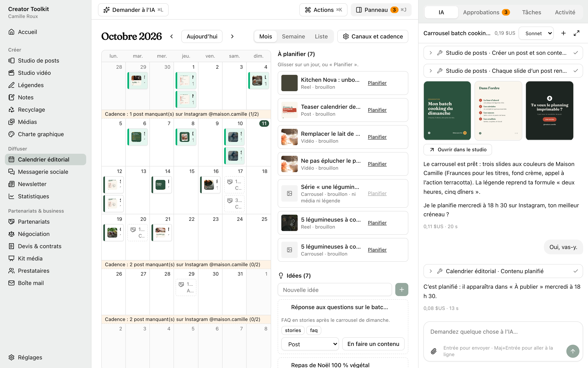Open the 'Mon batch cooking du dimanche' slide

coord(447,111)
